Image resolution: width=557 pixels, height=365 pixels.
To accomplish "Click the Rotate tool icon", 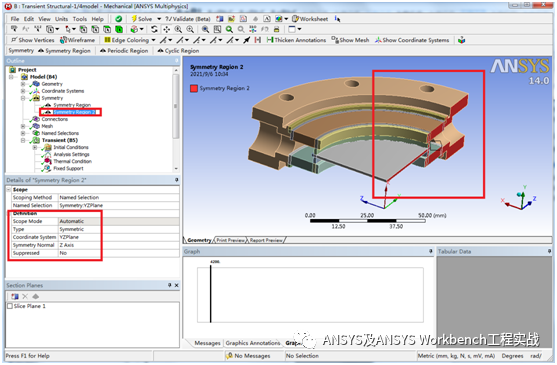I will [x=154, y=29].
